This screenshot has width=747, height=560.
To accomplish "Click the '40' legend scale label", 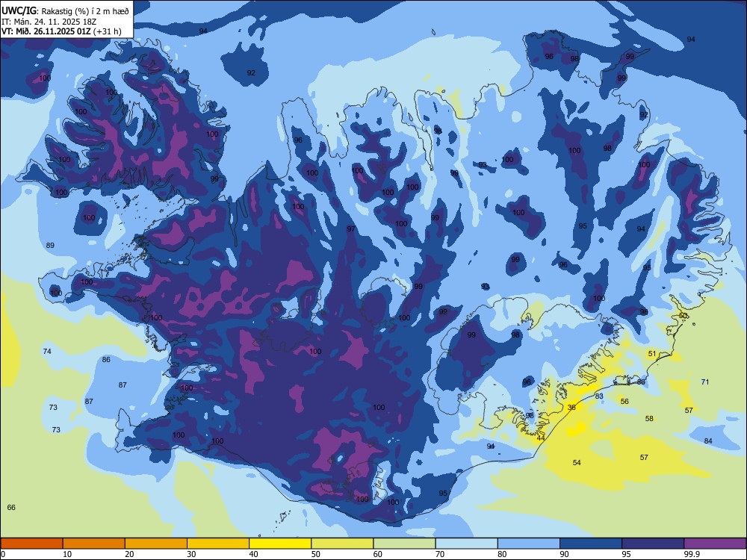I will [253, 554].
